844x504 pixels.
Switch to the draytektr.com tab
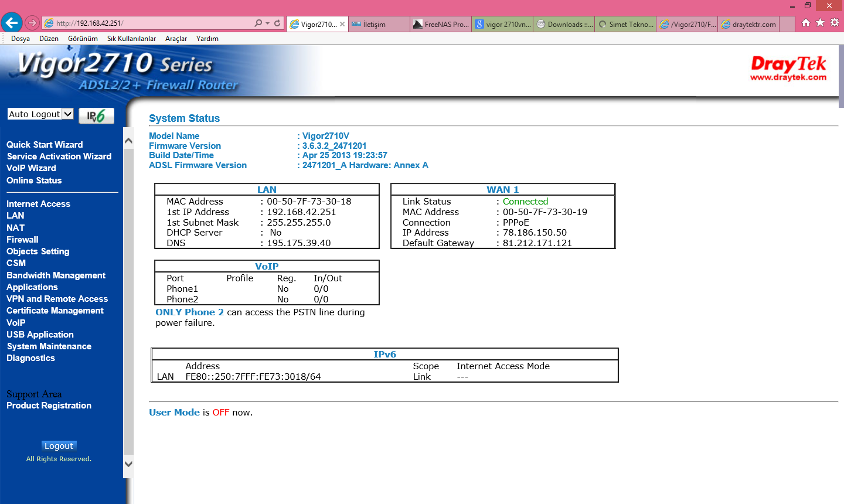tap(749, 24)
